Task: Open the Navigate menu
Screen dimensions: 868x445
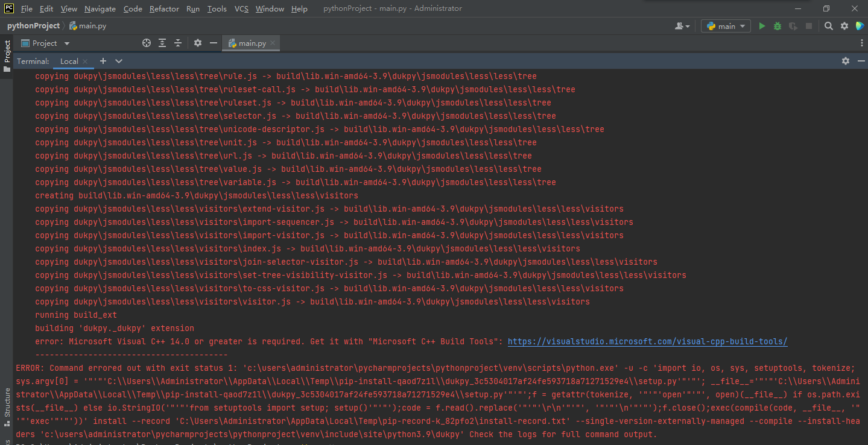Action: 100,8
